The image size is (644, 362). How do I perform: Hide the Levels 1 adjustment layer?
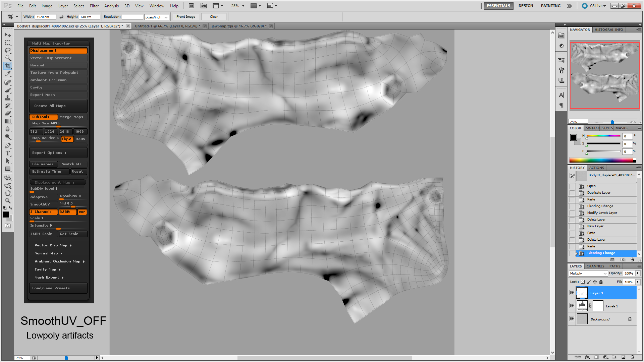572,306
